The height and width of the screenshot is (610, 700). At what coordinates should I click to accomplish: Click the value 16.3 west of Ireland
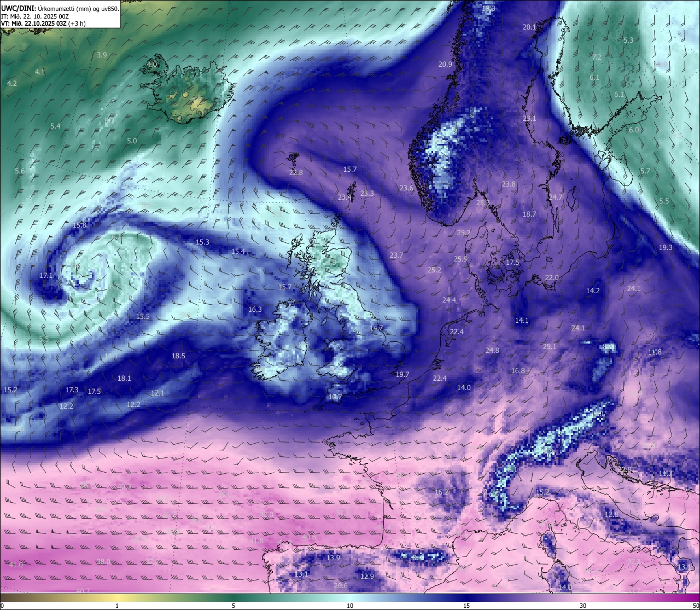[255, 310]
